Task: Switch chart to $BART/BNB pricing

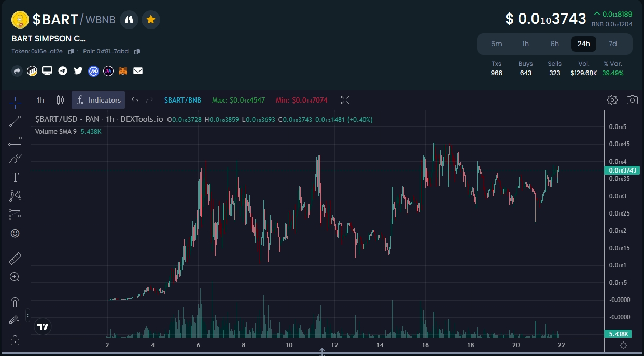Action: click(183, 100)
